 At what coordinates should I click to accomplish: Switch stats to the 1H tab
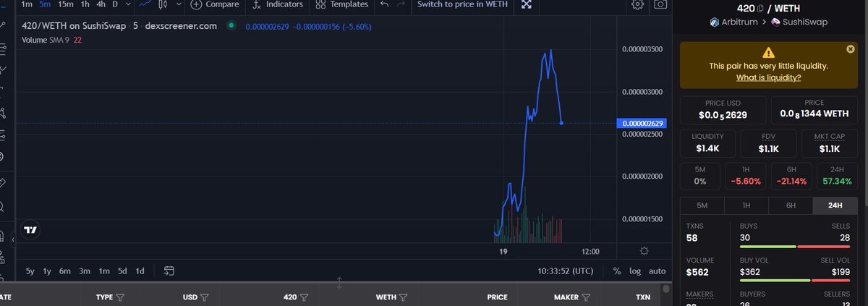pyautogui.click(x=746, y=205)
